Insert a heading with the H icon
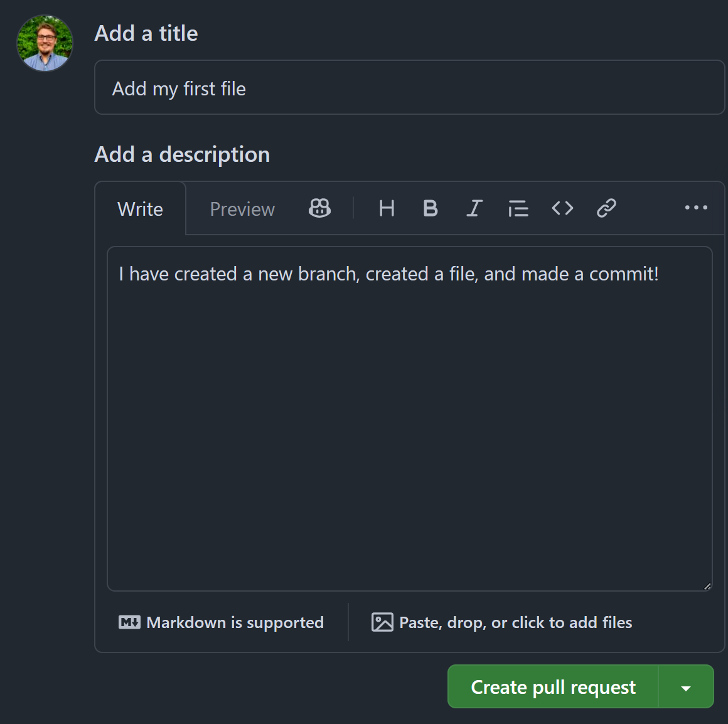Screen dimensions: 728x724 click(387, 208)
